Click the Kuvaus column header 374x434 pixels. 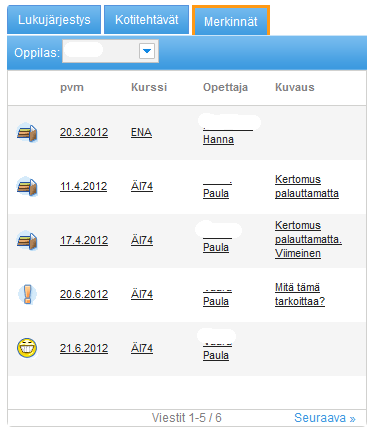pyautogui.click(x=295, y=87)
